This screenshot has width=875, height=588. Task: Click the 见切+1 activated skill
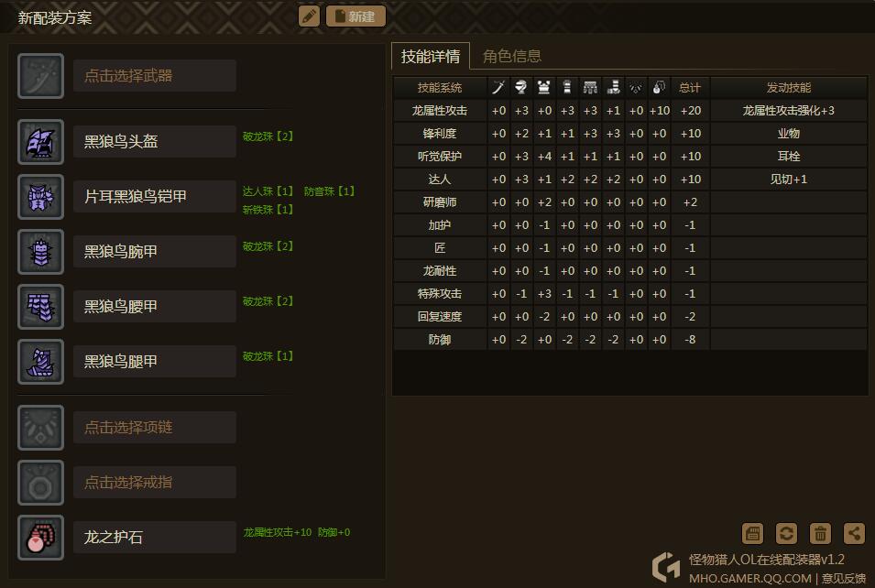tap(789, 180)
